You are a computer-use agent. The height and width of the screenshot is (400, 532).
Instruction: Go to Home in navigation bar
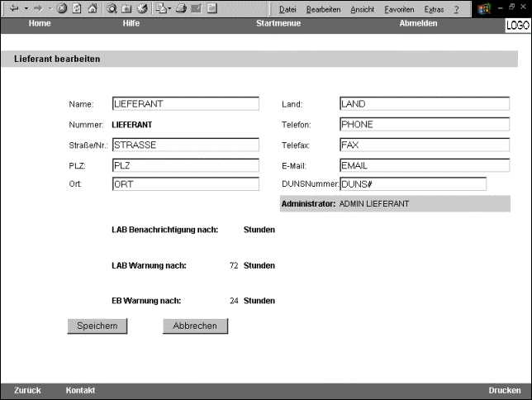40,23
